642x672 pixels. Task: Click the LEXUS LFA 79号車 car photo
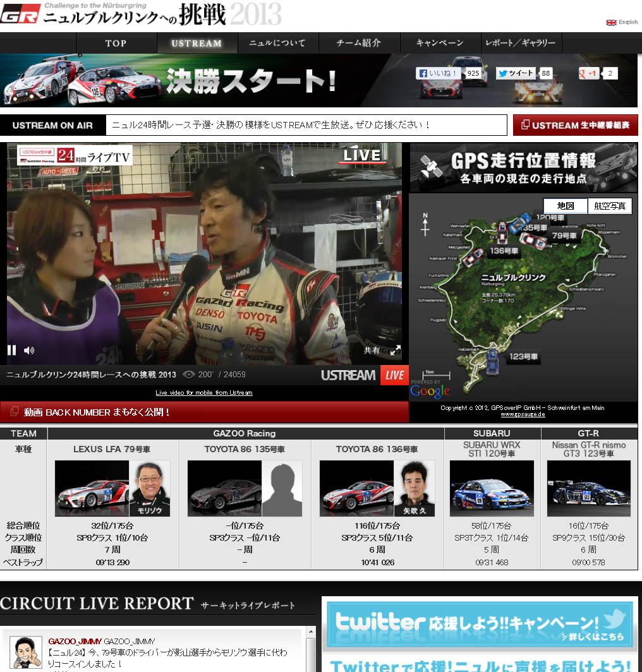tap(92, 489)
